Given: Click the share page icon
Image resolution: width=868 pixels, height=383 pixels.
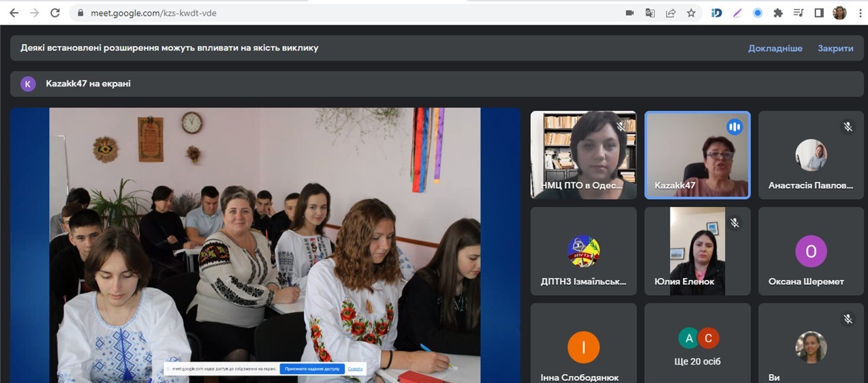Looking at the screenshot, I should 670,13.
